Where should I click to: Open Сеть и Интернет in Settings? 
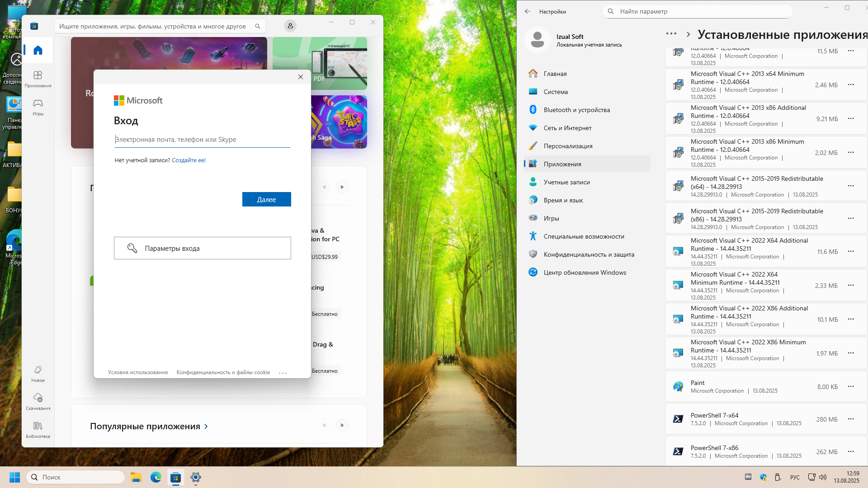point(587,128)
